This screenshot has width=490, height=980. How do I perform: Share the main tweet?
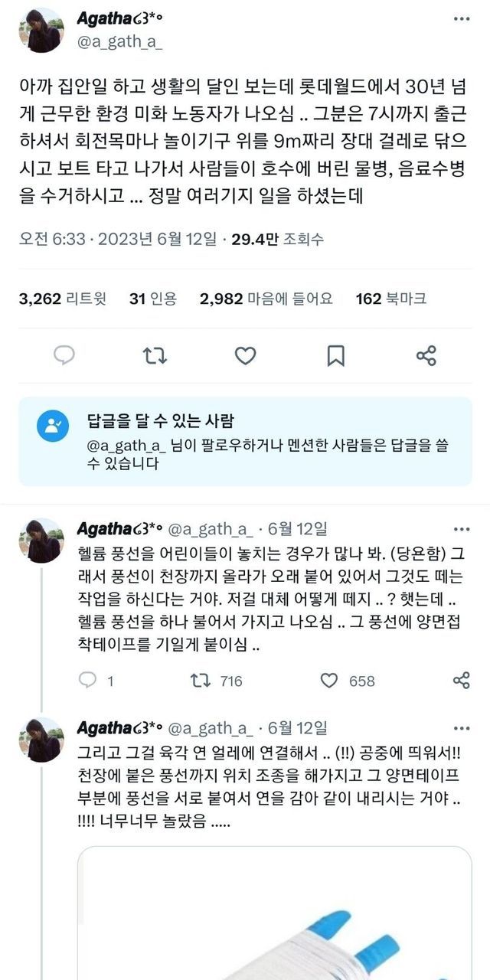(426, 355)
